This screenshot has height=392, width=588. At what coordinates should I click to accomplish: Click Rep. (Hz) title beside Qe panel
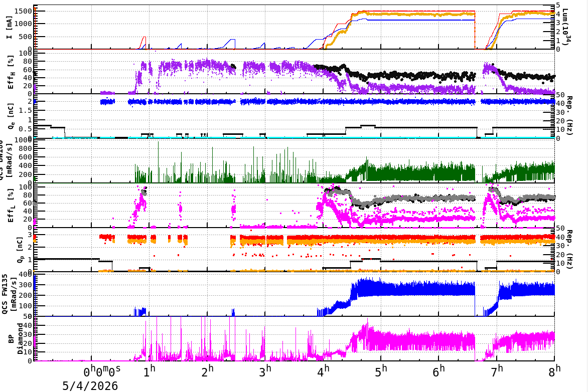pos(569,115)
